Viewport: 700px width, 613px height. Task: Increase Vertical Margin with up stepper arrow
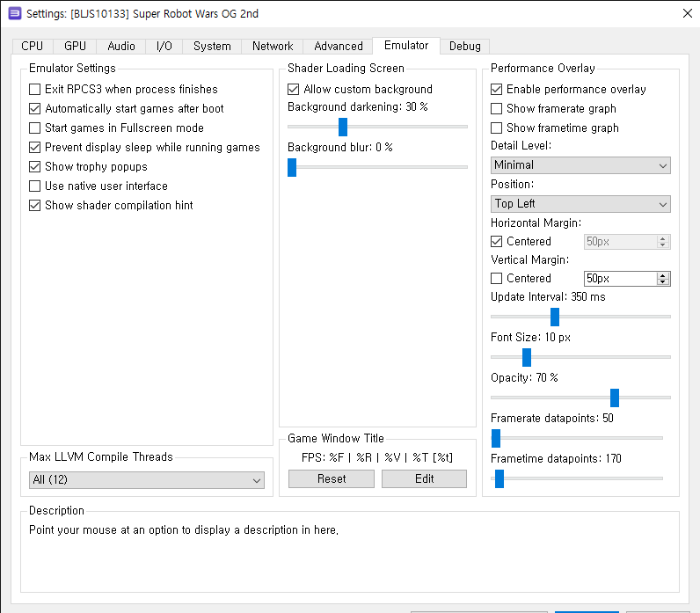click(x=663, y=275)
